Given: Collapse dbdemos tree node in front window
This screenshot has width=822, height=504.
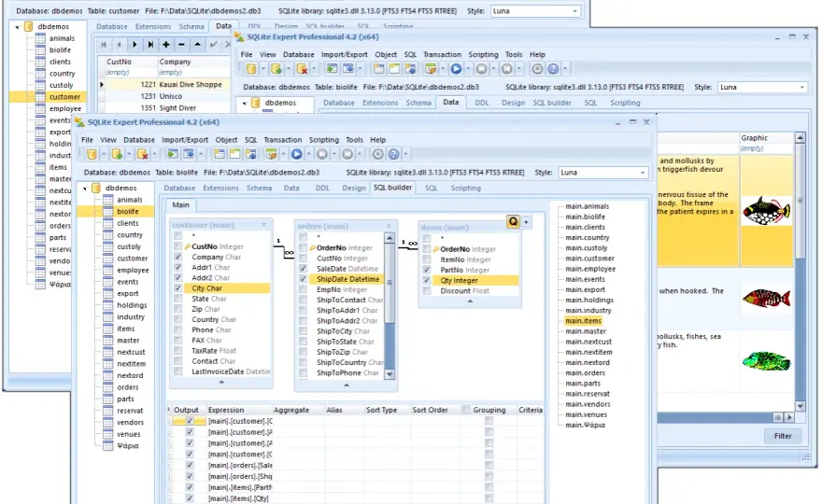Looking at the screenshot, I should coord(85,189).
